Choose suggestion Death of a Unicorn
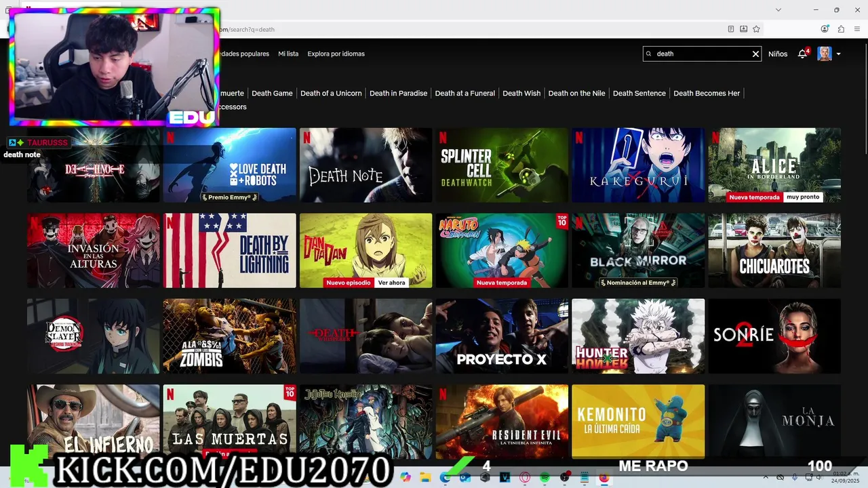Screen dimensions: 868x488 pos(331,93)
